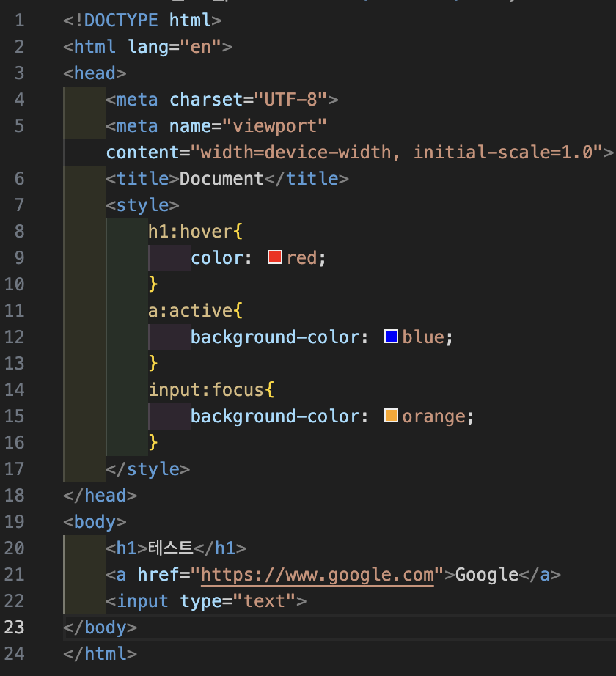Click the color property name

216,258
